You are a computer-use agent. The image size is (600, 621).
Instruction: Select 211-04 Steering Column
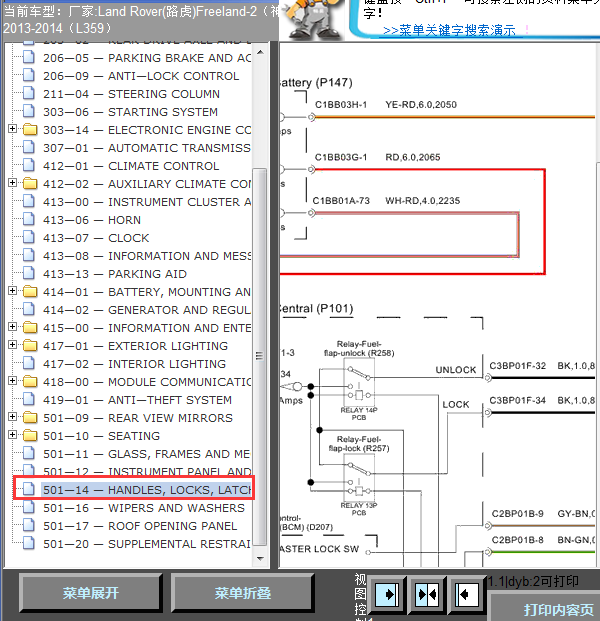coord(131,94)
